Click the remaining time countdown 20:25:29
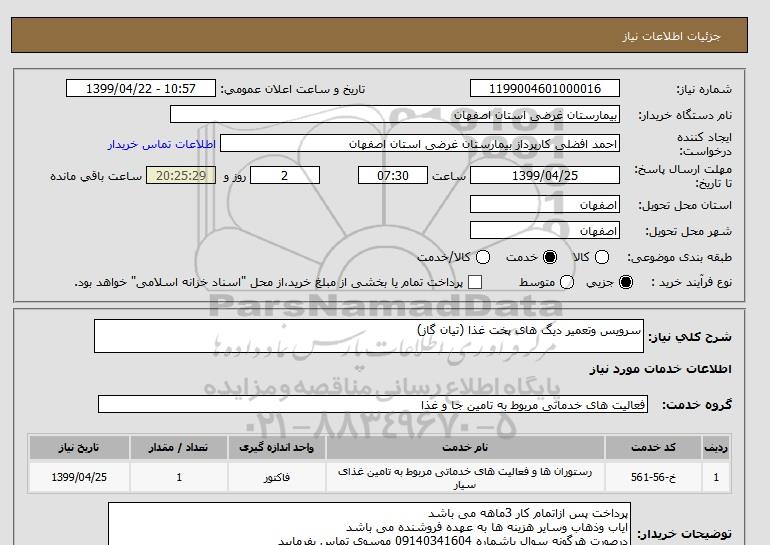770x545 pixels. tap(181, 175)
